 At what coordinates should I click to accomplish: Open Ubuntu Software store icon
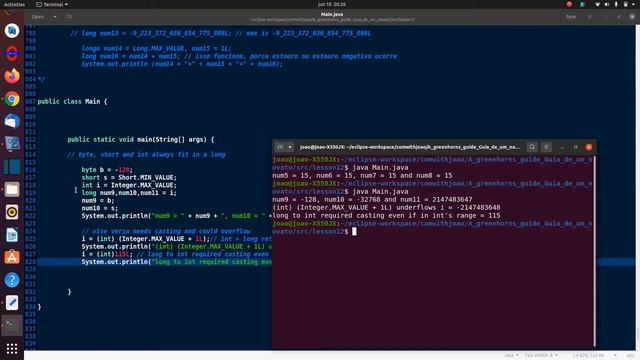pos(12,257)
